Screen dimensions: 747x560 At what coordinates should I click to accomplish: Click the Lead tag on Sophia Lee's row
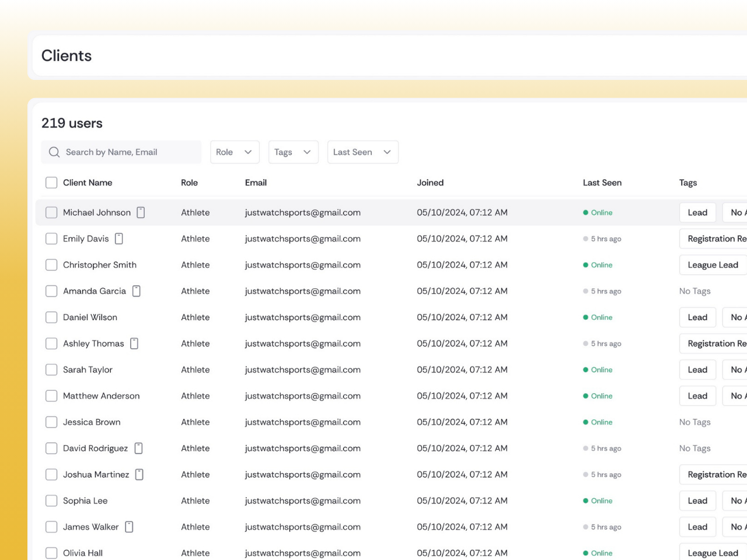[x=697, y=501]
